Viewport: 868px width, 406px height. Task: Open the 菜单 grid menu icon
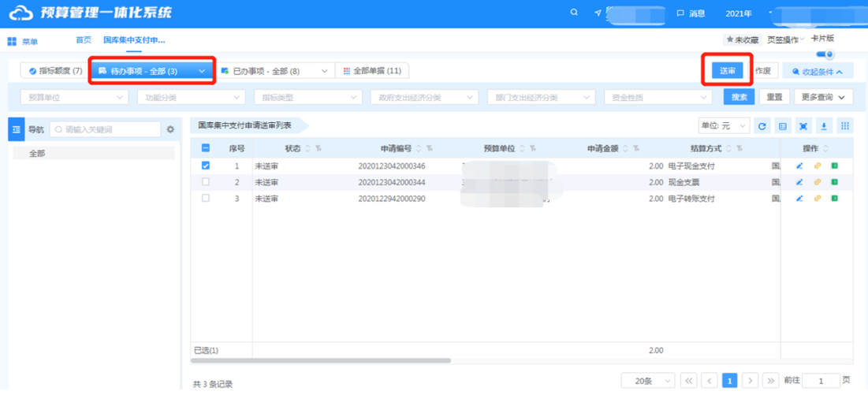(12, 42)
